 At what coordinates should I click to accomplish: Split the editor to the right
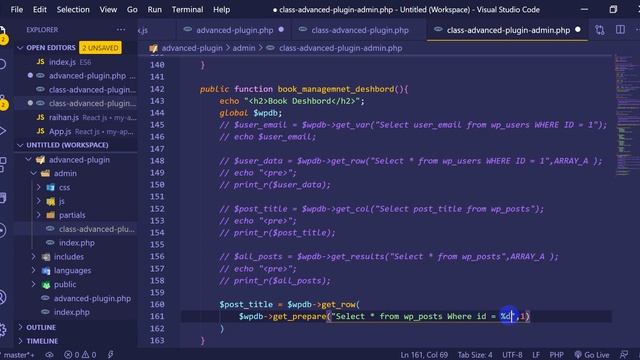(x=620, y=30)
